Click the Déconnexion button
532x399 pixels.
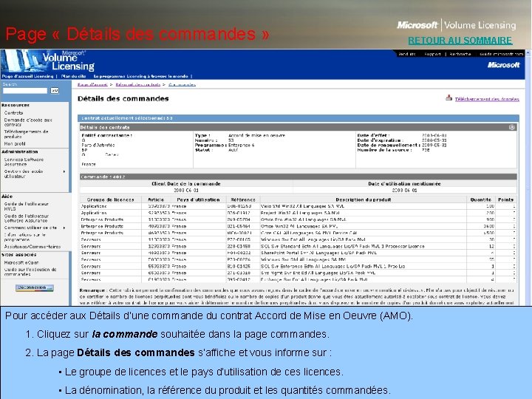pyautogui.click(x=35, y=287)
